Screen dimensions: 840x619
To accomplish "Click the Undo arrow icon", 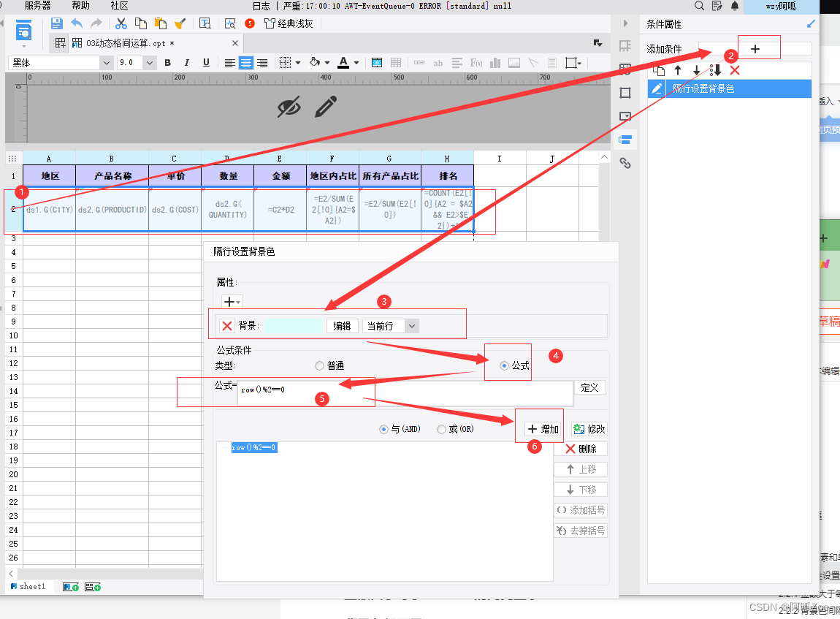I will pos(77,23).
